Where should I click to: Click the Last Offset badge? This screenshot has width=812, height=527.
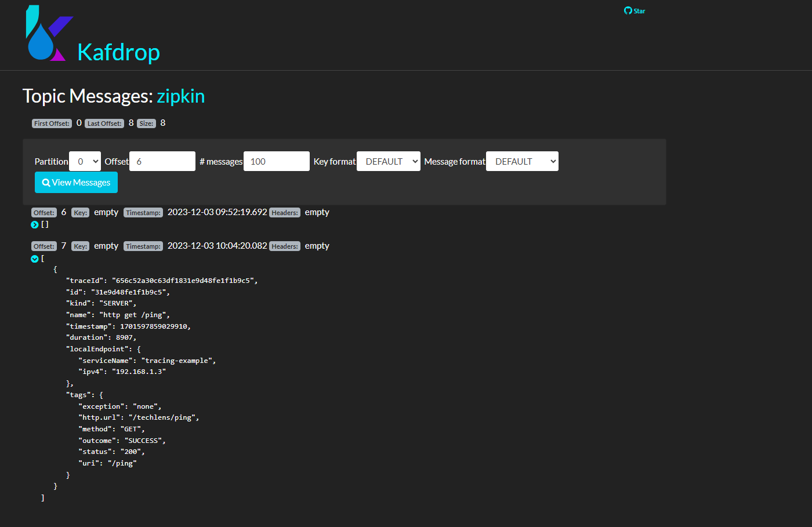[x=104, y=123]
